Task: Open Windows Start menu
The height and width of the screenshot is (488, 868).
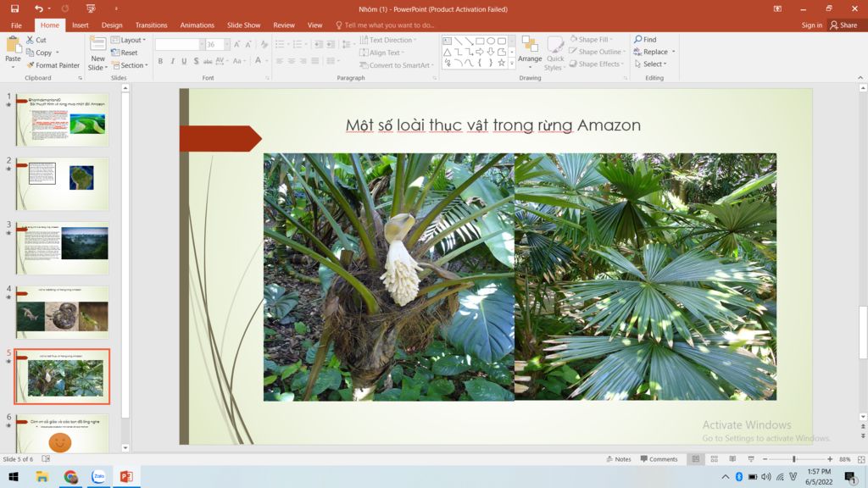Action: [14, 476]
